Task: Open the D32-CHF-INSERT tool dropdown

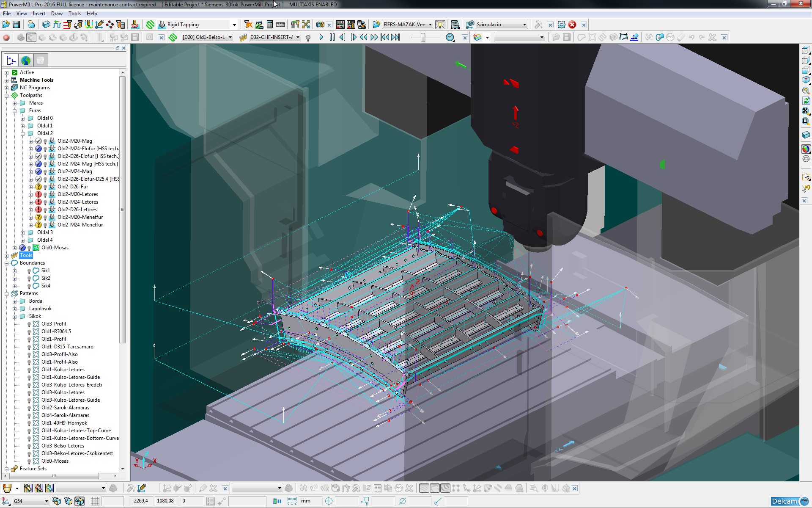Action: (298, 37)
